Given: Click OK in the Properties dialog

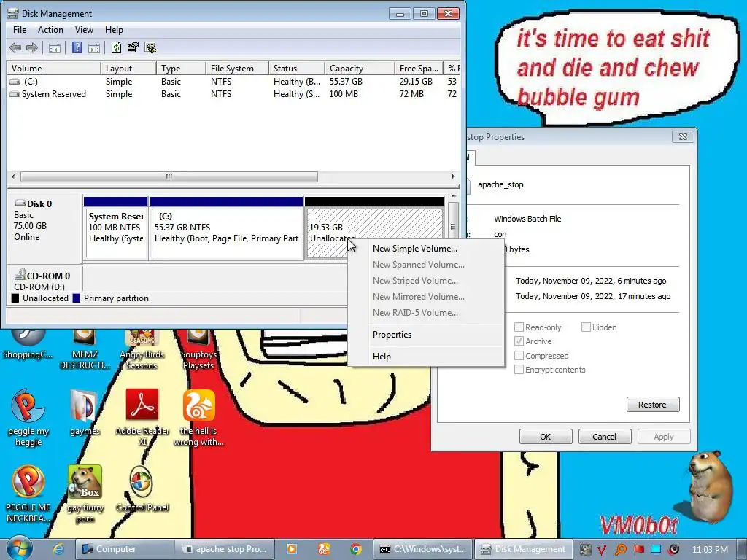Looking at the screenshot, I should 546,437.
